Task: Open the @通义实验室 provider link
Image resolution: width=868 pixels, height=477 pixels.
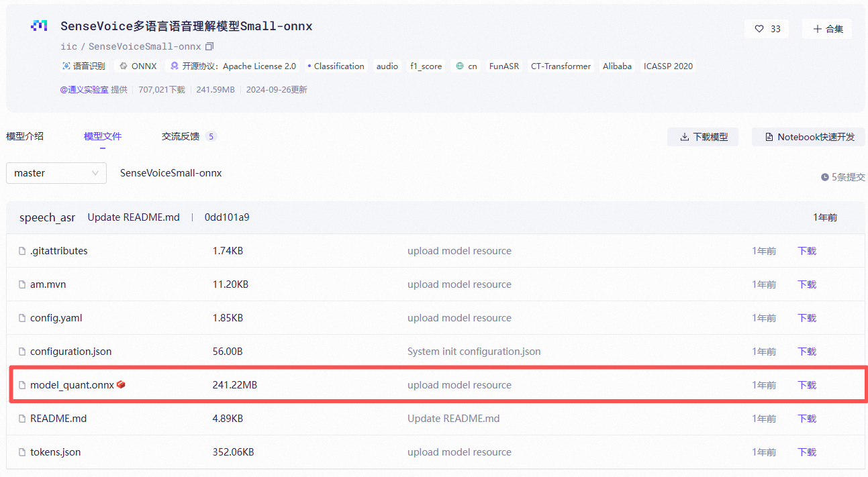Action: coord(85,89)
